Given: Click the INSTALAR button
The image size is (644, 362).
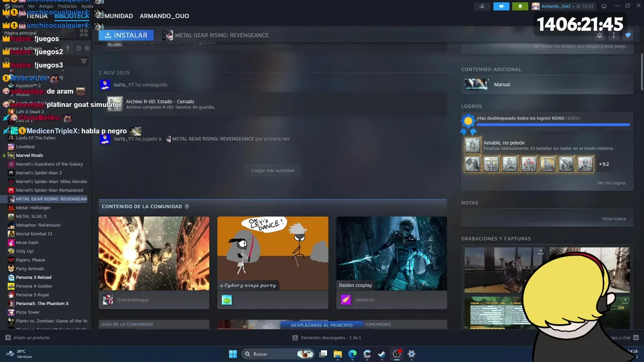Looking at the screenshot, I should (126, 35).
